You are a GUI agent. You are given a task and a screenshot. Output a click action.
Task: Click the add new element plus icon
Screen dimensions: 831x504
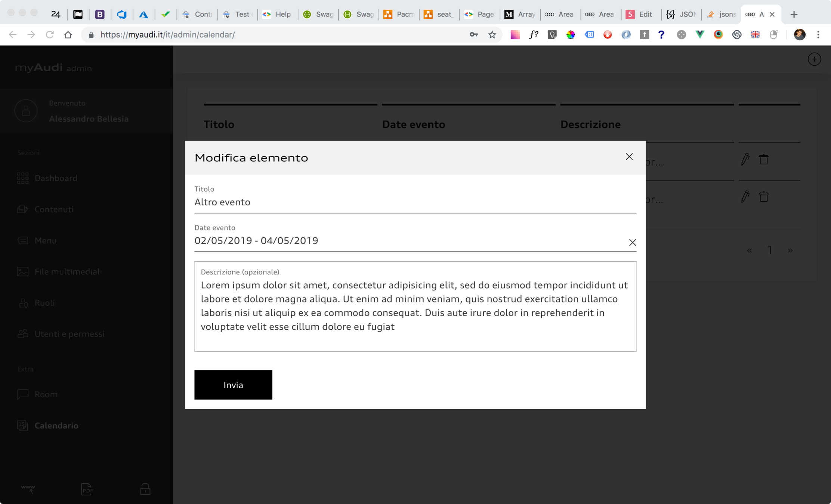pyautogui.click(x=814, y=59)
